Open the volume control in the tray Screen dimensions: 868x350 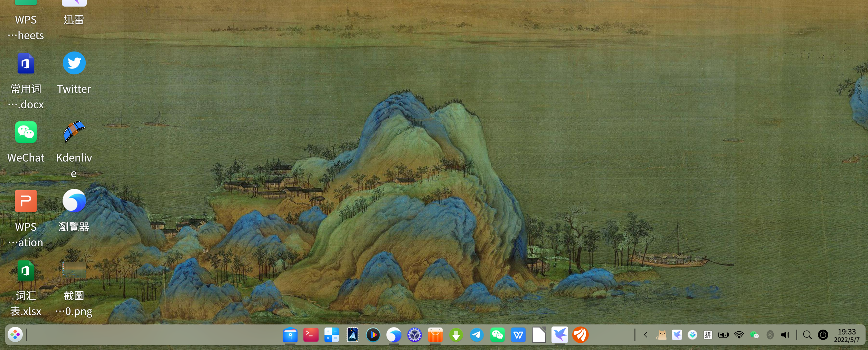[785, 335]
